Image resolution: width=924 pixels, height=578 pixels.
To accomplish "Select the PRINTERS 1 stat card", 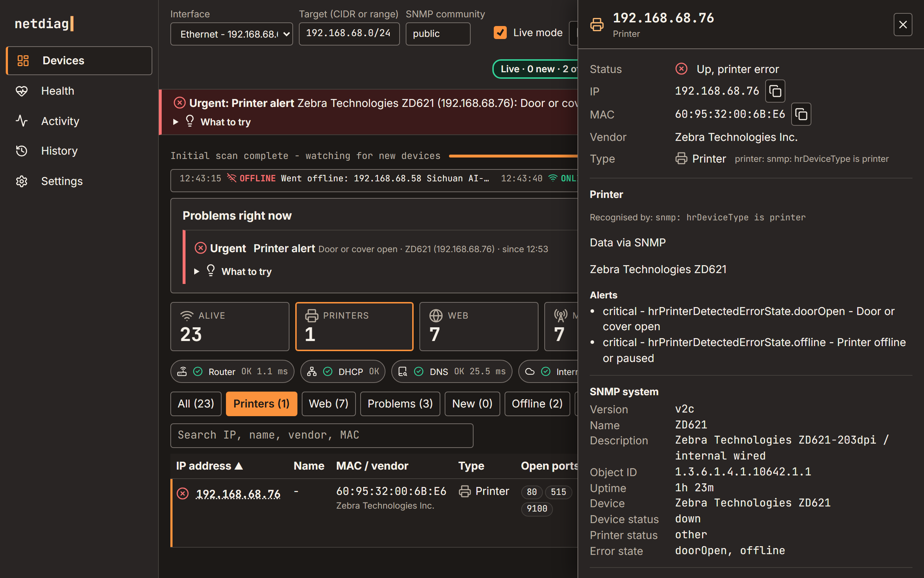I will [354, 327].
